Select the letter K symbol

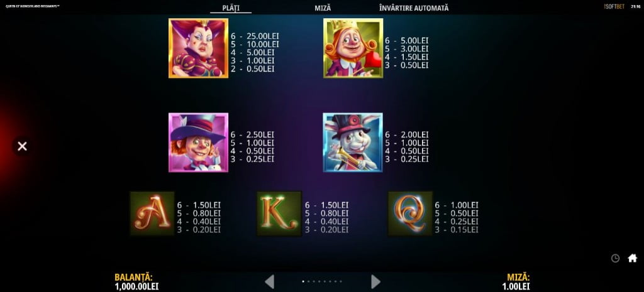click(x=279, y=214)
